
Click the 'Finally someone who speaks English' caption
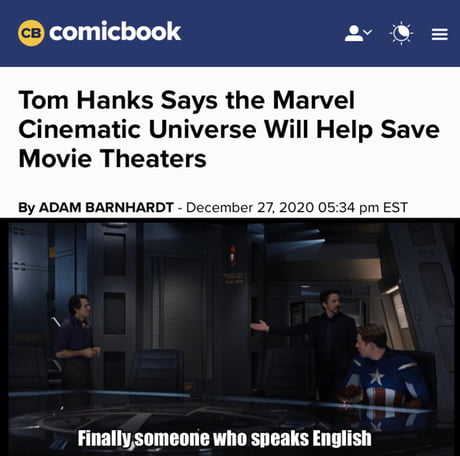(x=224, y=438)
